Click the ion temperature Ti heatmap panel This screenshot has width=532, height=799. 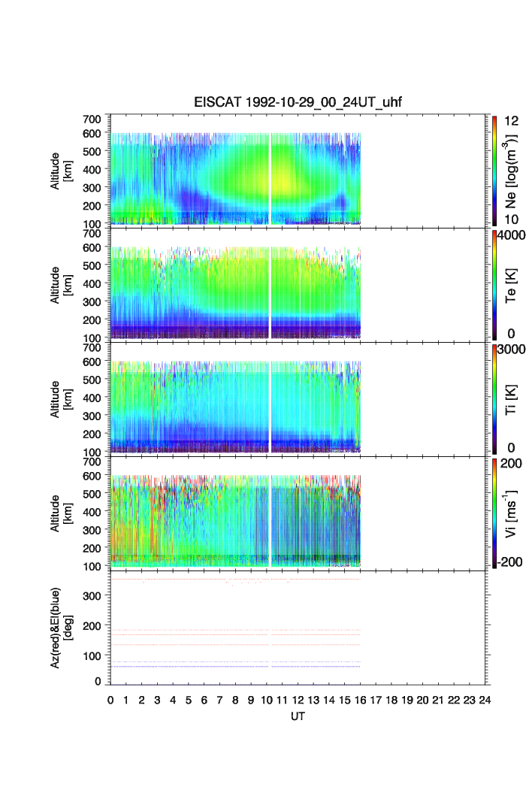tap(298, 400)
